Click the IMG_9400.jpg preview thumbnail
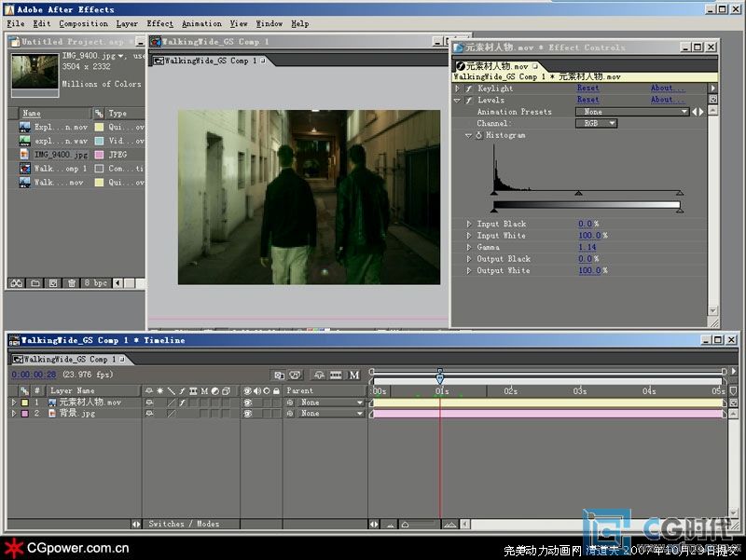The image size is (746, 560). 35,72
